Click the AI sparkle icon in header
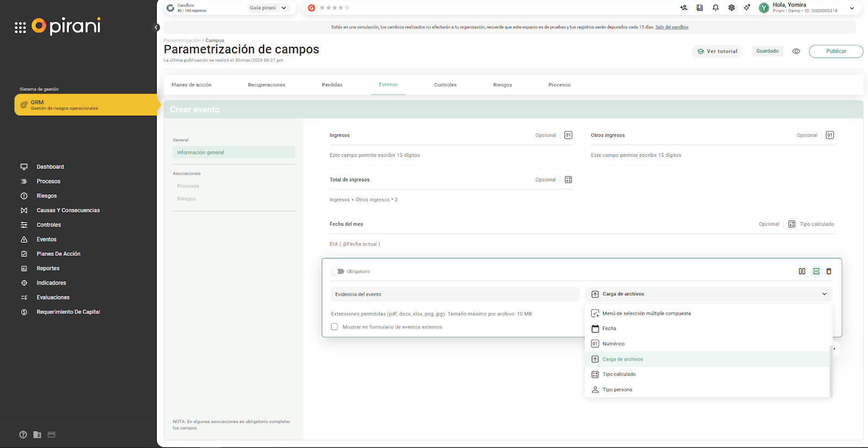The height and width of the screenshot is (448, 868). (747, 8)
